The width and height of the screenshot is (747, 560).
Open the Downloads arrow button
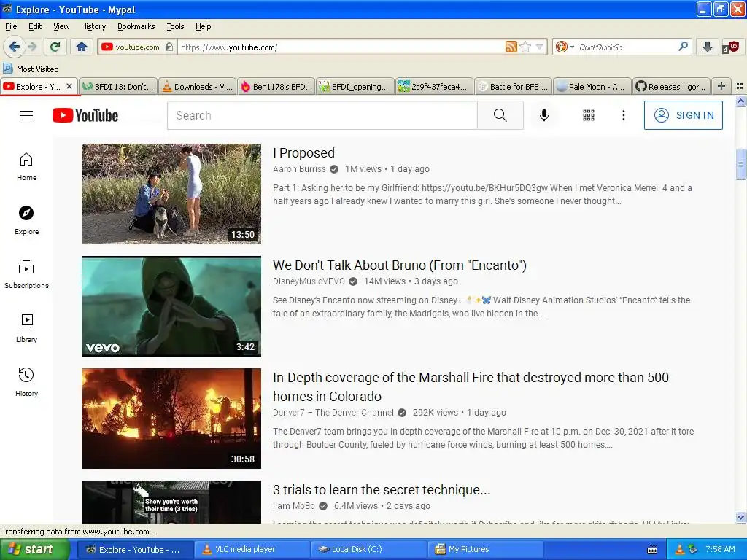point(708,47)
